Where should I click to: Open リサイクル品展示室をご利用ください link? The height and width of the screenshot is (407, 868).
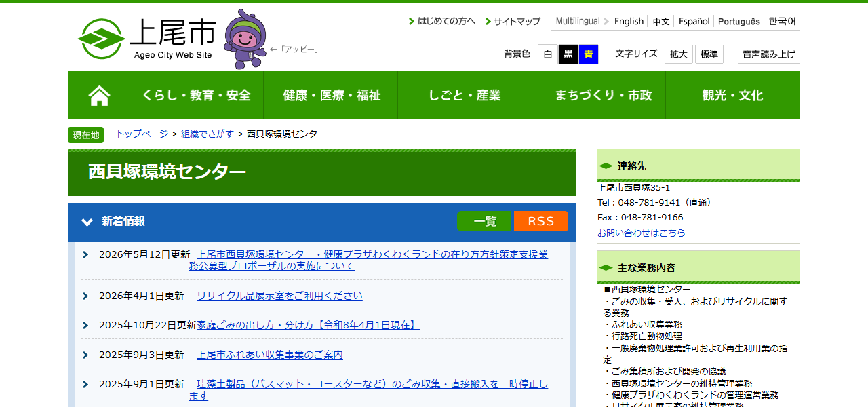tap(279, 296)
